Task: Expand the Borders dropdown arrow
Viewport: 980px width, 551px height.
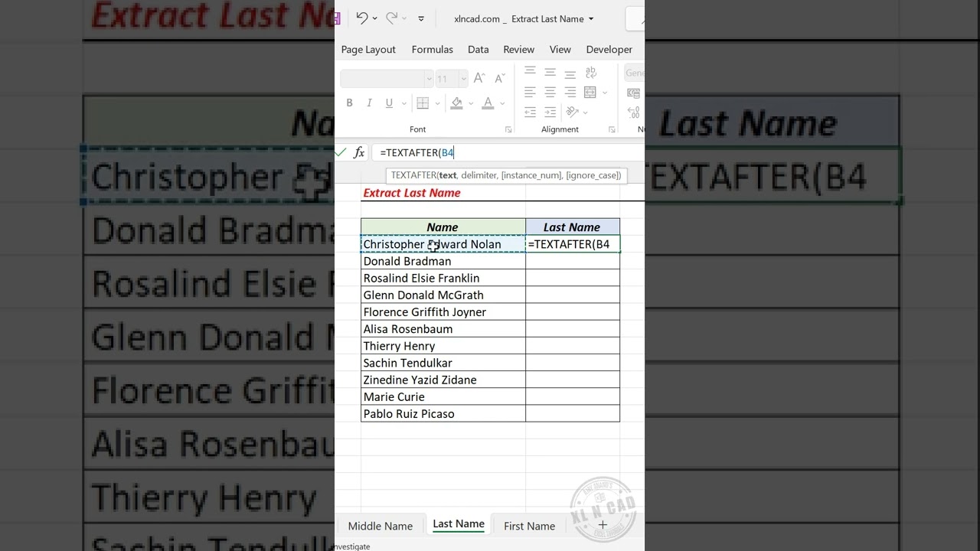Action: (437, 103)
